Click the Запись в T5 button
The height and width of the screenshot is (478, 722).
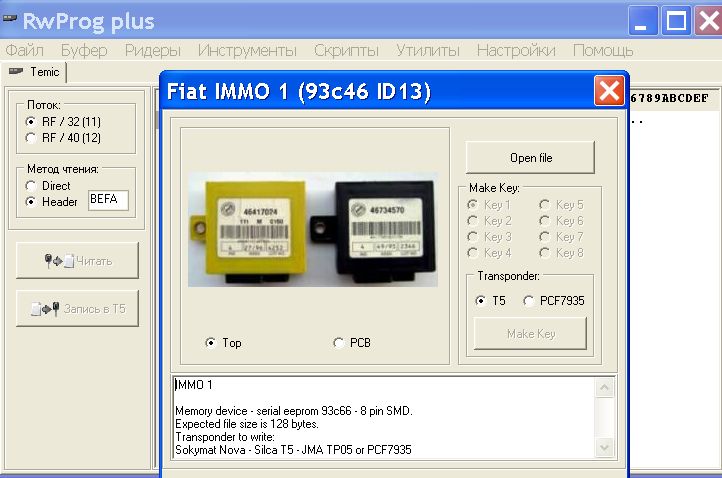click(x=77, y=309)
